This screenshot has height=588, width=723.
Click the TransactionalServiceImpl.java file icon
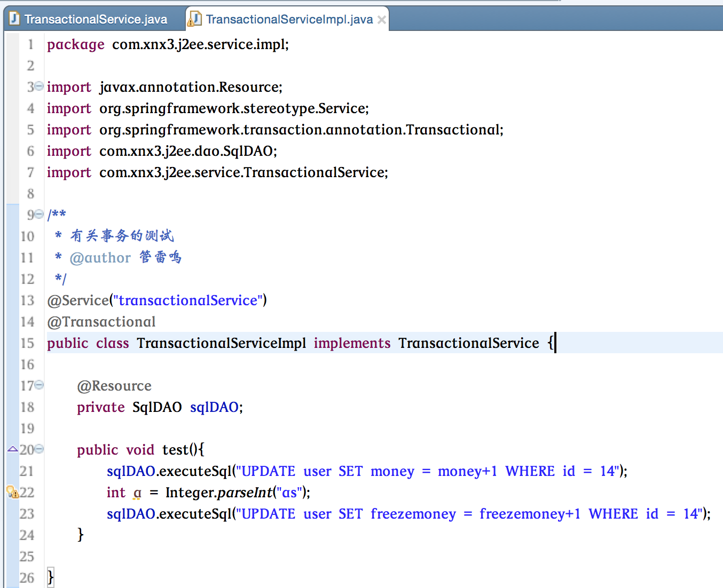pos(194,19)
